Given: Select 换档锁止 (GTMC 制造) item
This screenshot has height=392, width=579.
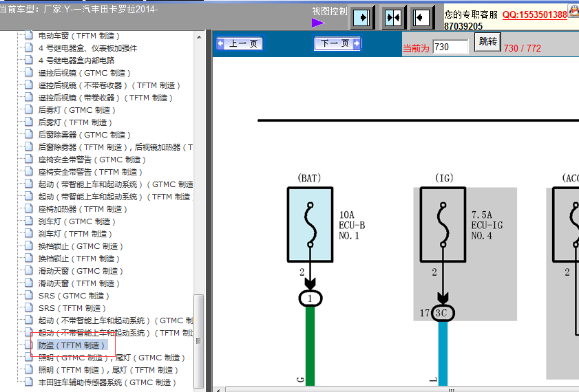Looking at the screenshot, I should (81, 246).
